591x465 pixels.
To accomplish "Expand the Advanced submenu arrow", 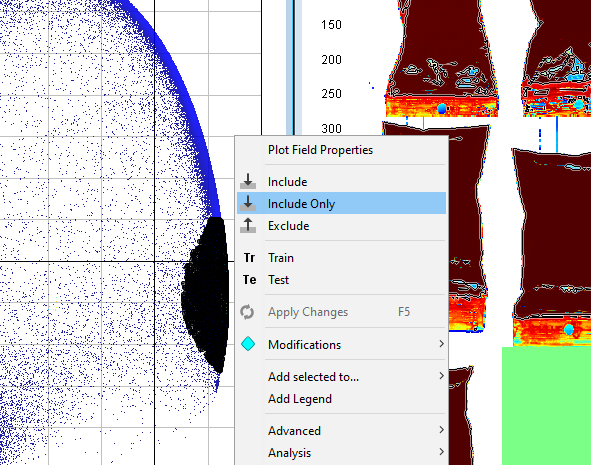I will 441,430.
